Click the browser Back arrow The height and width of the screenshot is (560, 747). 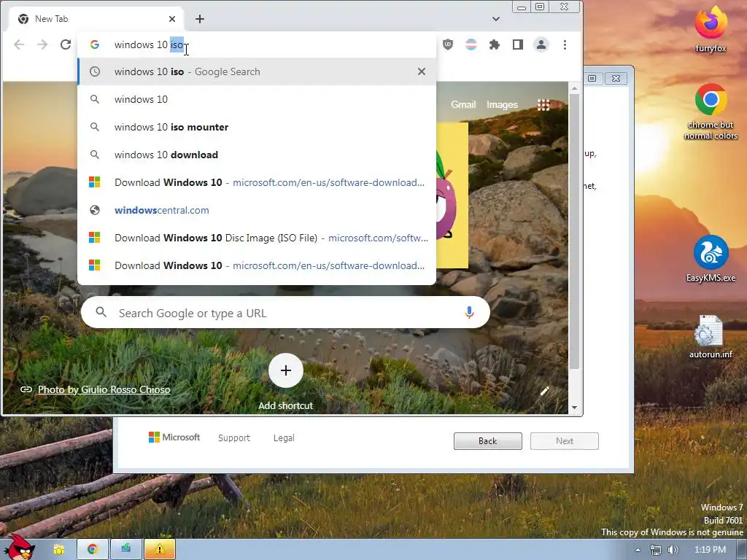[x=19, y=44]
